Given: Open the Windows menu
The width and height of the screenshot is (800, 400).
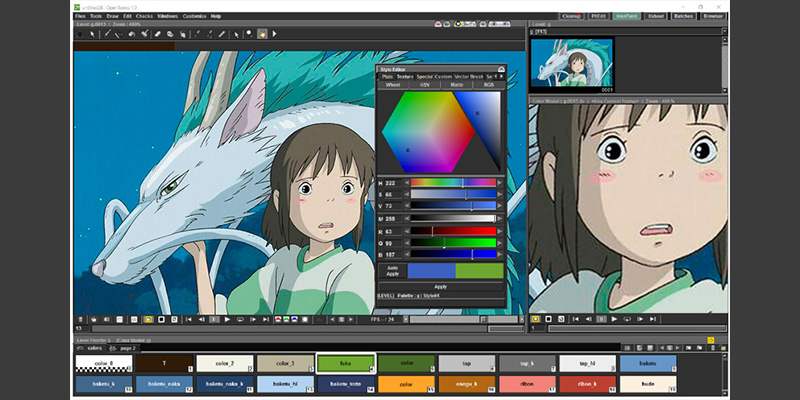Looking at the screenshot, I should (x=168, y=16).
